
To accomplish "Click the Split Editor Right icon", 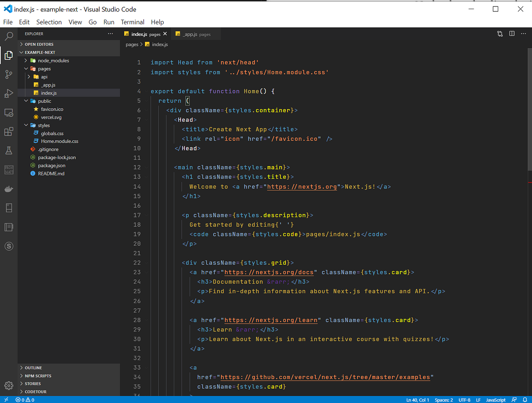I will 512,34.
